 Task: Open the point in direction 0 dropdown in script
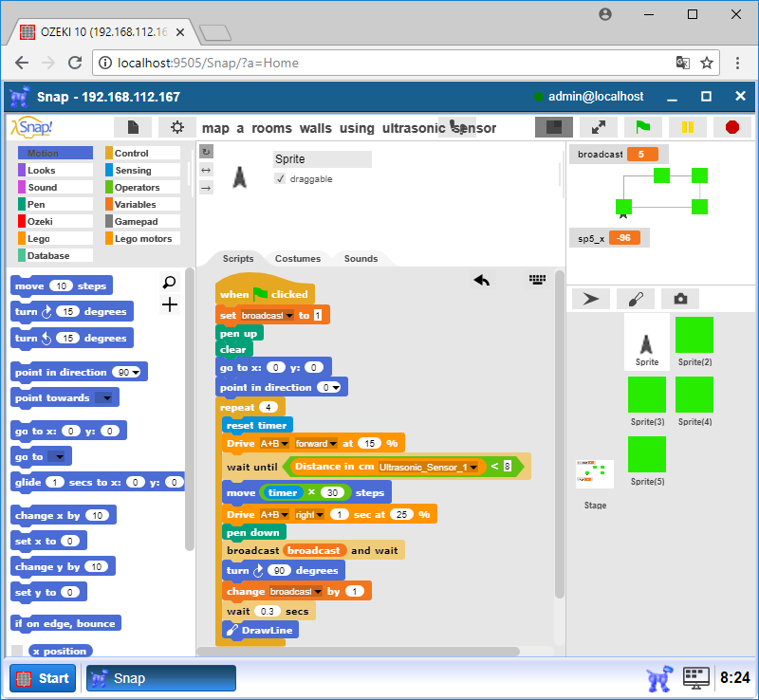tap(336, 388)
